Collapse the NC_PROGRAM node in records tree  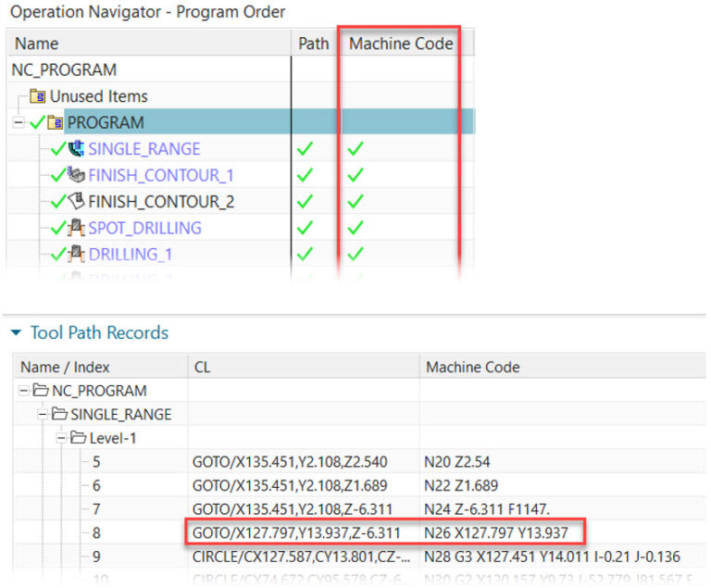pos(24,391)
